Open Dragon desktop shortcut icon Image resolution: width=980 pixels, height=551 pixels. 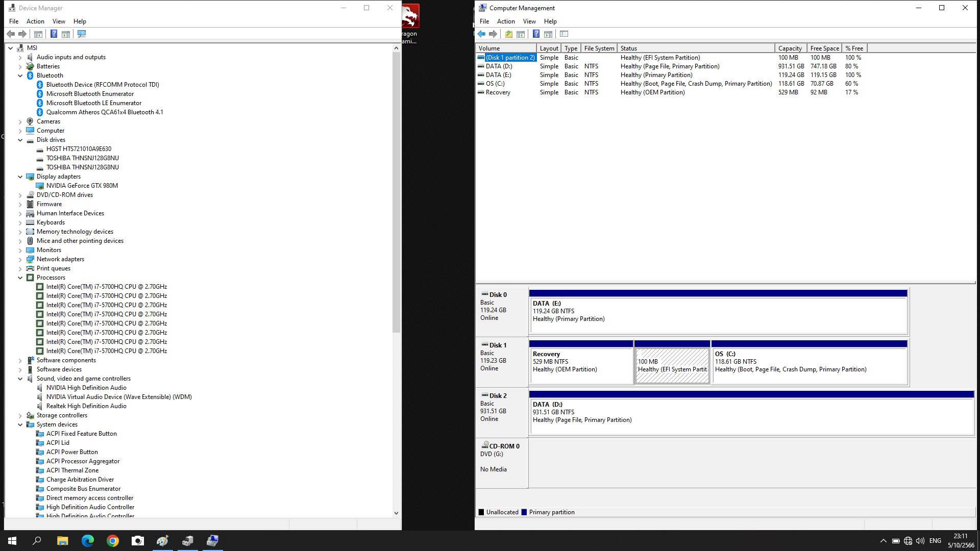[409, 23]
